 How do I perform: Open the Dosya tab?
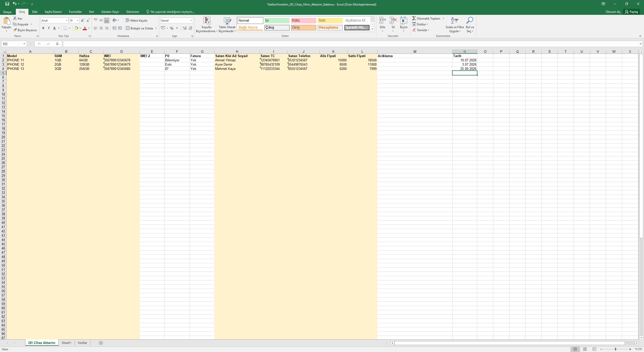pyautogui.click(x=7, y=12)
